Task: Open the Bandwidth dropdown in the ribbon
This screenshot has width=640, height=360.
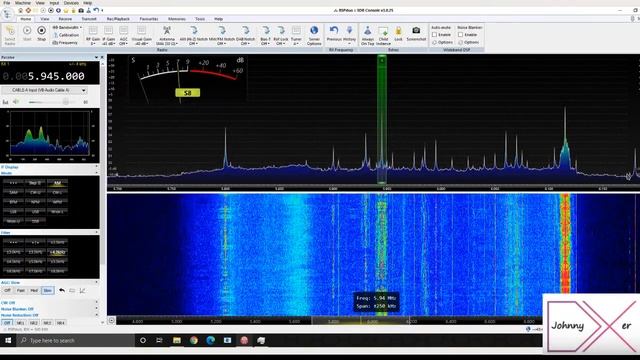Action: (x=67, y=27)
